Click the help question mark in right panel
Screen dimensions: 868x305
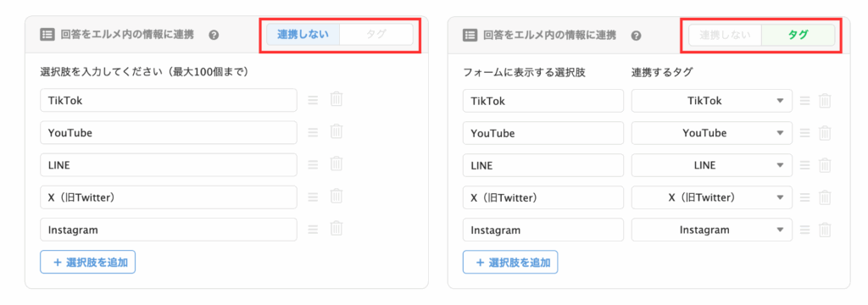click(x=636, y=36)
